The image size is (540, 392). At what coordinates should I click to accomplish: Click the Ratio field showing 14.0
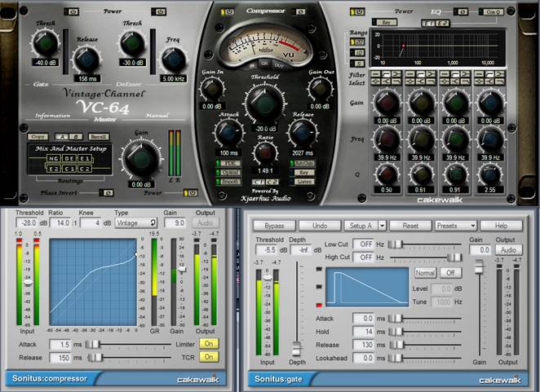pos(61,223)
